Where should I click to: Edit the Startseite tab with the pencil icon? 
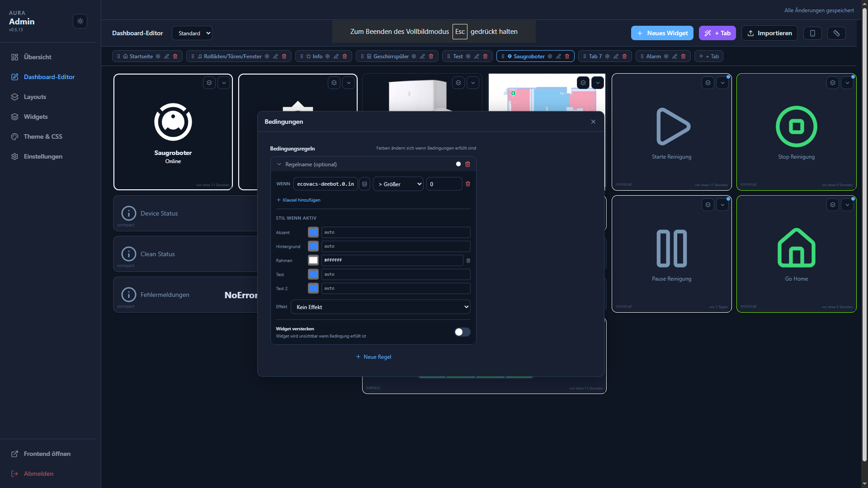click(x=166, y=56)
